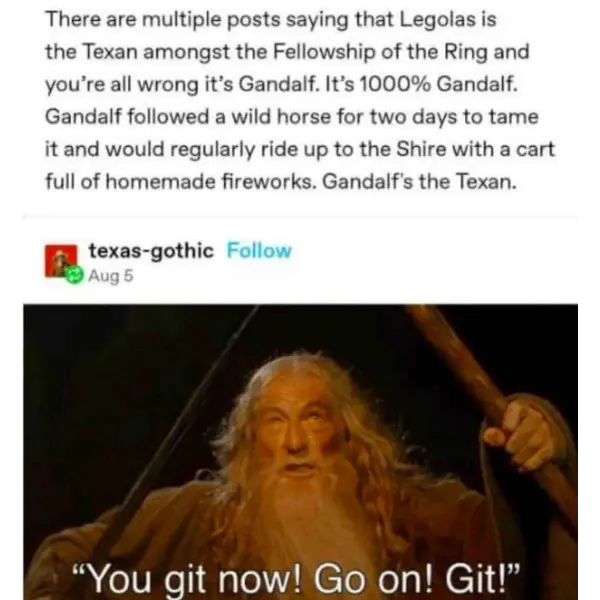Screen dimensions: 600x600
Task: Click "Gandalf's the Texan." closing sentence
Action: tap(419, 181)
